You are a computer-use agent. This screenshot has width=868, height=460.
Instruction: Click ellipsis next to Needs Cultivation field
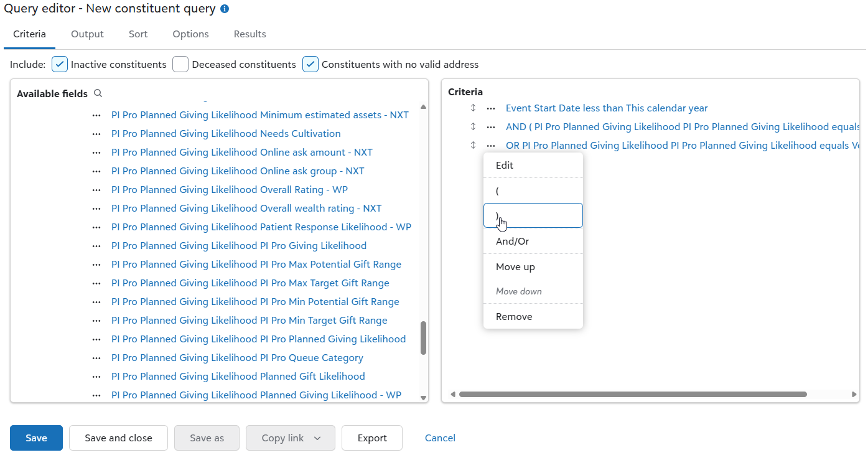(x=96, y=133)
